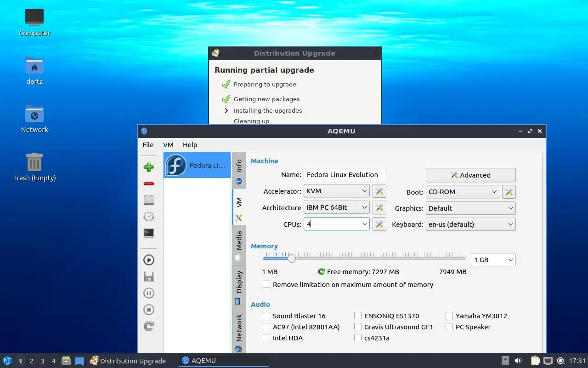Add a new VM with the green plus icon

tap(148, 167)
